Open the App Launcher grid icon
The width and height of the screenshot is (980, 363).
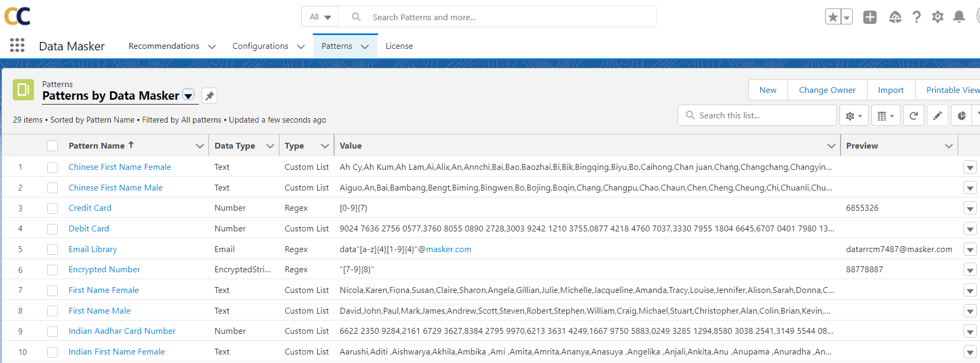tap(17, 46)
